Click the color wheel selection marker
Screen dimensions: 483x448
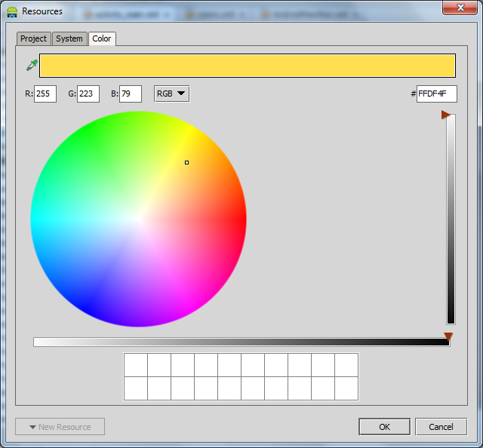click(x=186, y=163)
